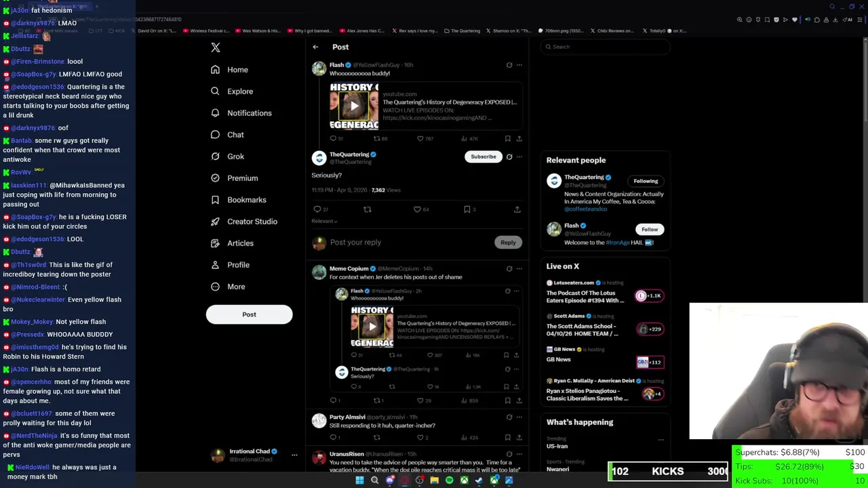Bookmark Flash's top post

(x=507, y=138)
